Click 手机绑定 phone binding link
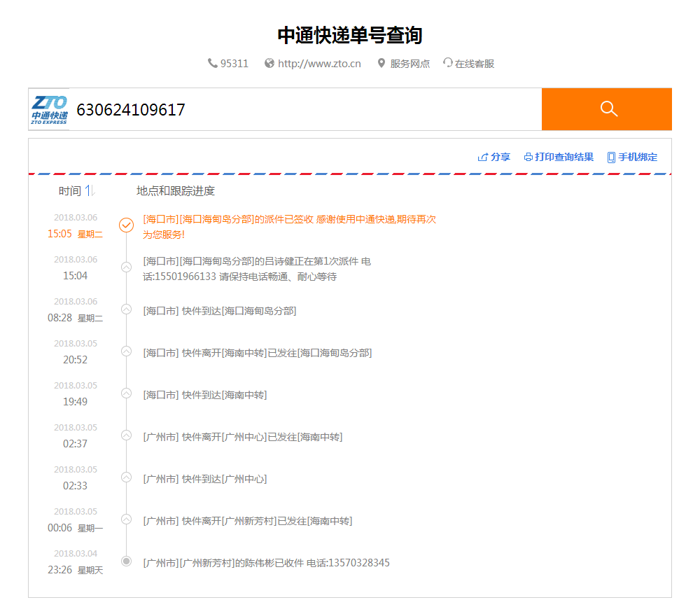Viewport: 700px width, 607px height. pyautogui.click(x=638, y=158)
